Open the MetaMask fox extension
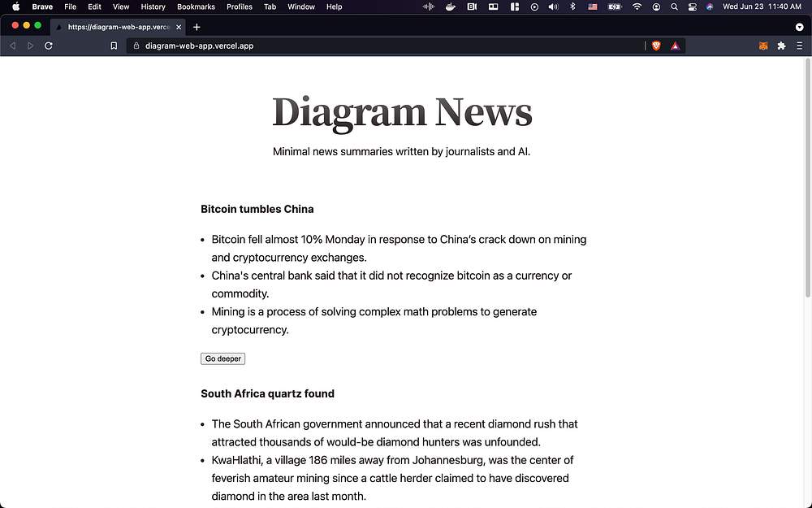This screenshot has width=812, height=508. tap(763, 46)
